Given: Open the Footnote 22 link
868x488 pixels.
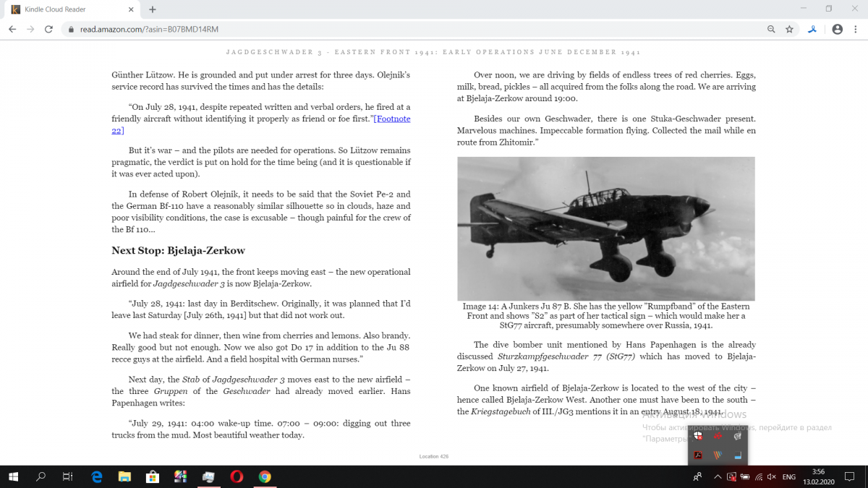Looking at the screenshot, I should pyautogui.click(x=393, y=119).
